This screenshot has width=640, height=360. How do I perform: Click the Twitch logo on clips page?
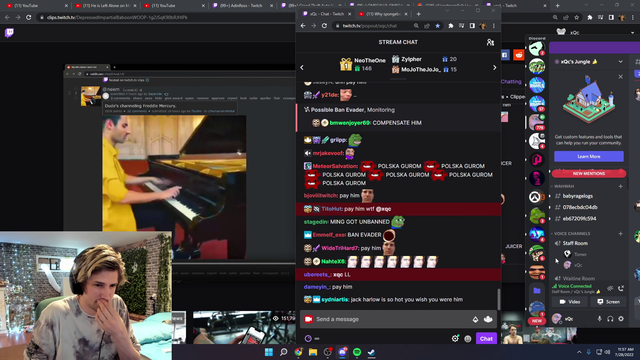9,33
